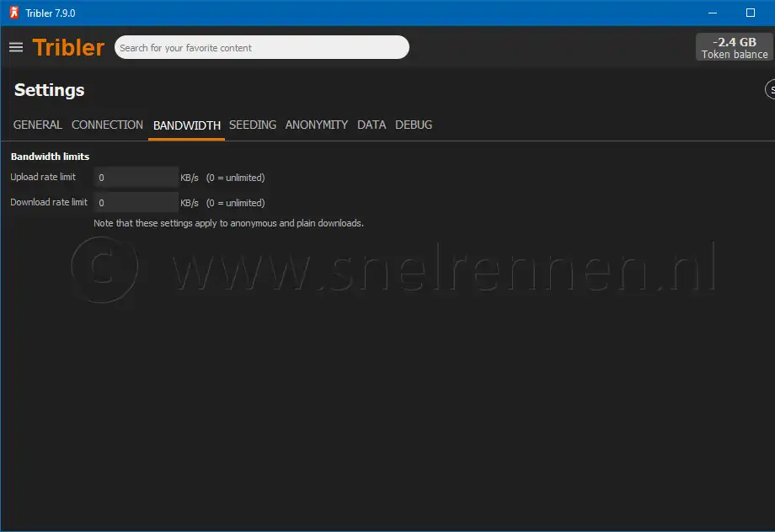
Task: Click the Tribler 7.9.0 window title
Action: 51,13
